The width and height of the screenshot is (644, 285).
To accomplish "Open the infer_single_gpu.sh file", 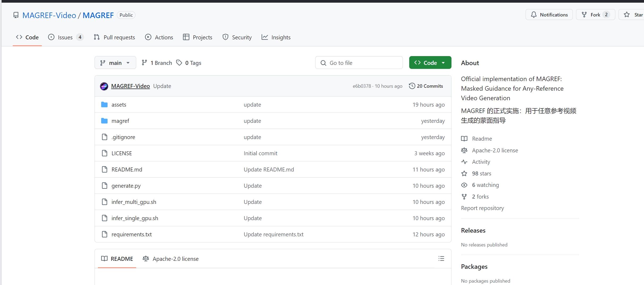I will (135, 218).
